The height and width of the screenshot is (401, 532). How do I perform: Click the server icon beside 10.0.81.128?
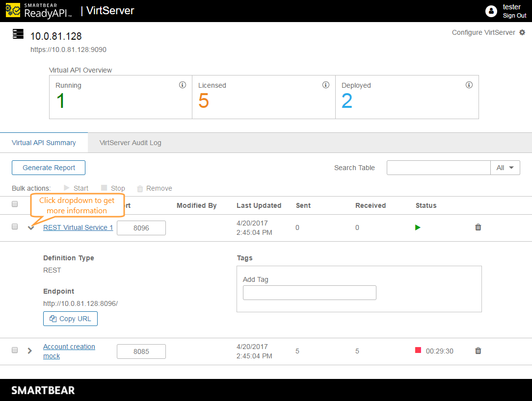pos(18,34)
